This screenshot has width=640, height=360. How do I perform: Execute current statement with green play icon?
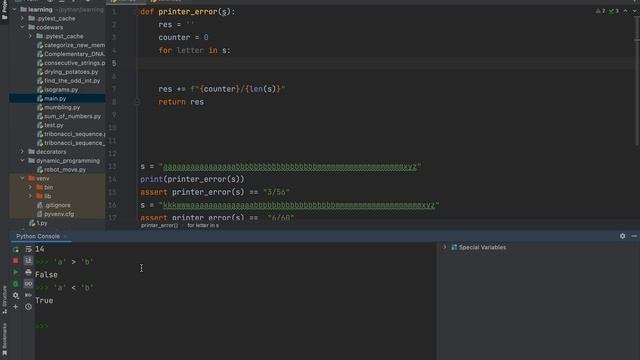(x=16, y=272)
